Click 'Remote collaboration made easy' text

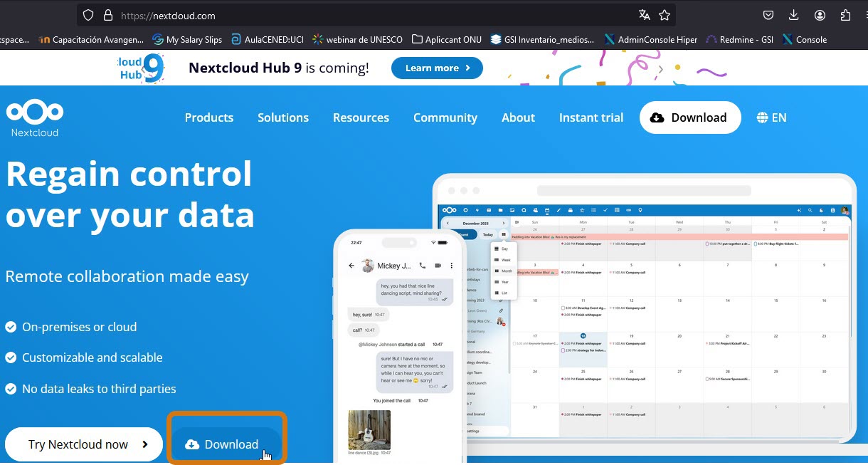click(127, 276)
